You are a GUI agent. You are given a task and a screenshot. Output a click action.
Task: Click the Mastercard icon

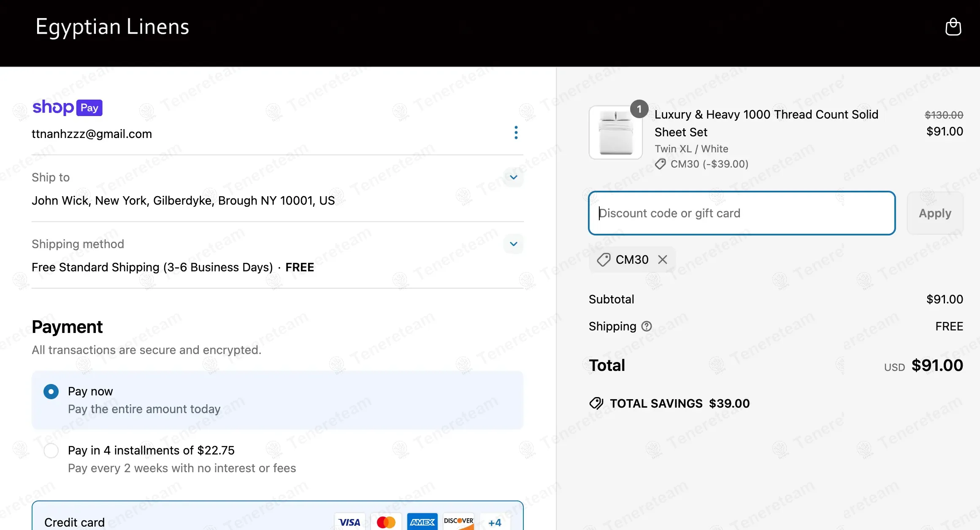(x=386, y=522)
